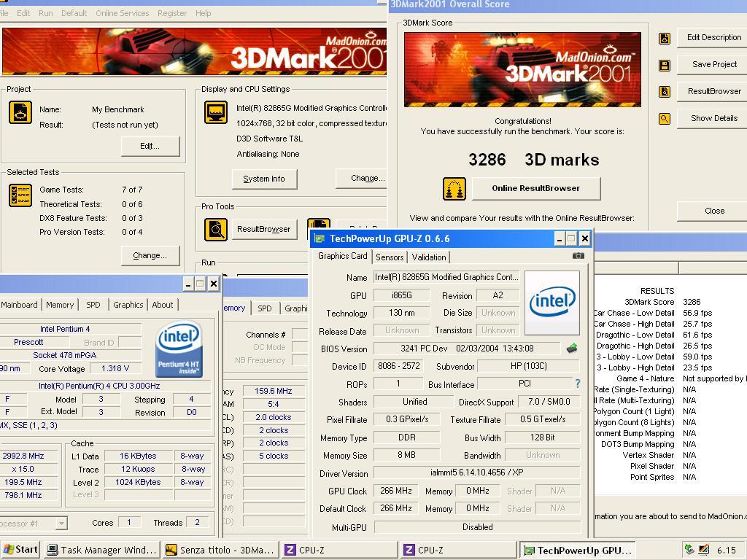747x560 pixels.
Task: Open the Register menu
Action: coord(172,13)
